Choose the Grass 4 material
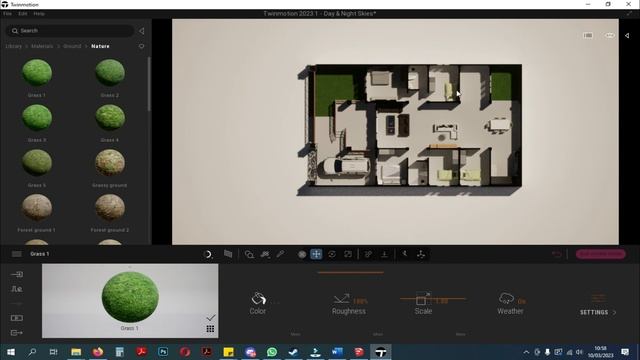Image resolution: width=640 pixels, height=360 pixels. click(110, 118)
